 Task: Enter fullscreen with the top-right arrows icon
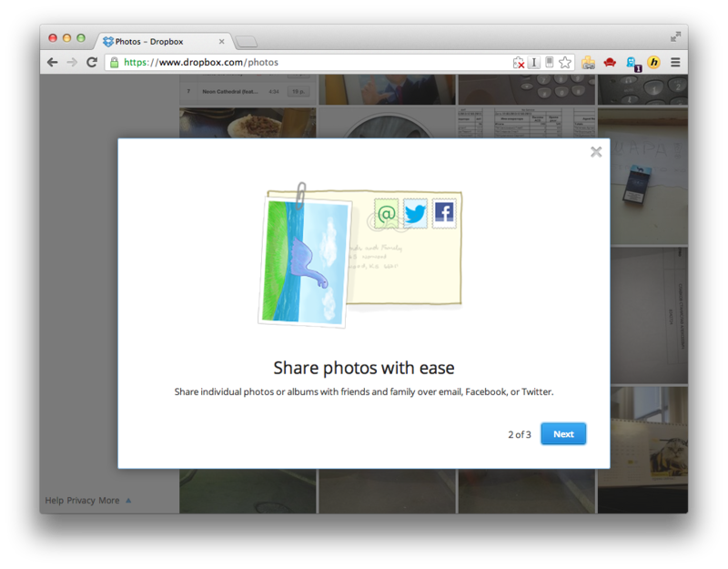point(675,36)
